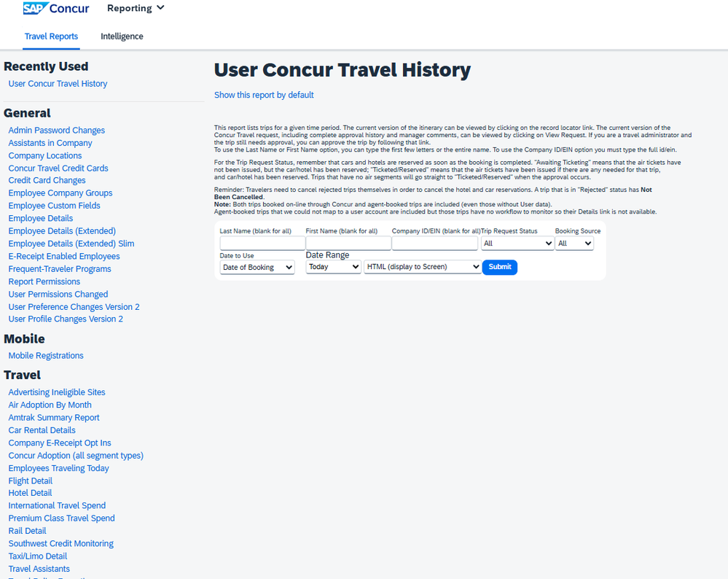
Task: Switch to the Intelligence tab
Action: (122, 36)
